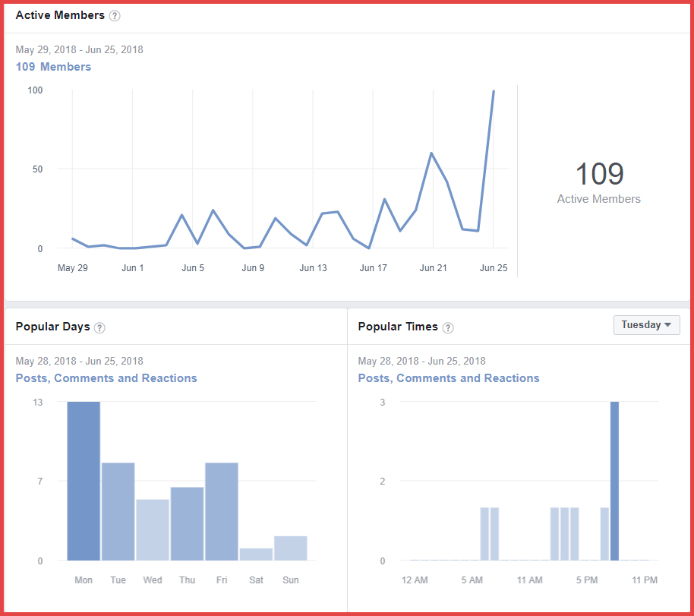The width and height of the screenshot is (694, 616).
Task: Click the 109 Members link
Action: click(x=53, y=67)
